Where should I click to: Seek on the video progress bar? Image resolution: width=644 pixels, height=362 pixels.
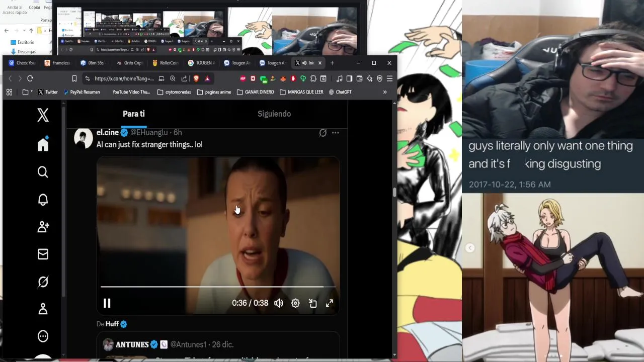tap(218, 287)
